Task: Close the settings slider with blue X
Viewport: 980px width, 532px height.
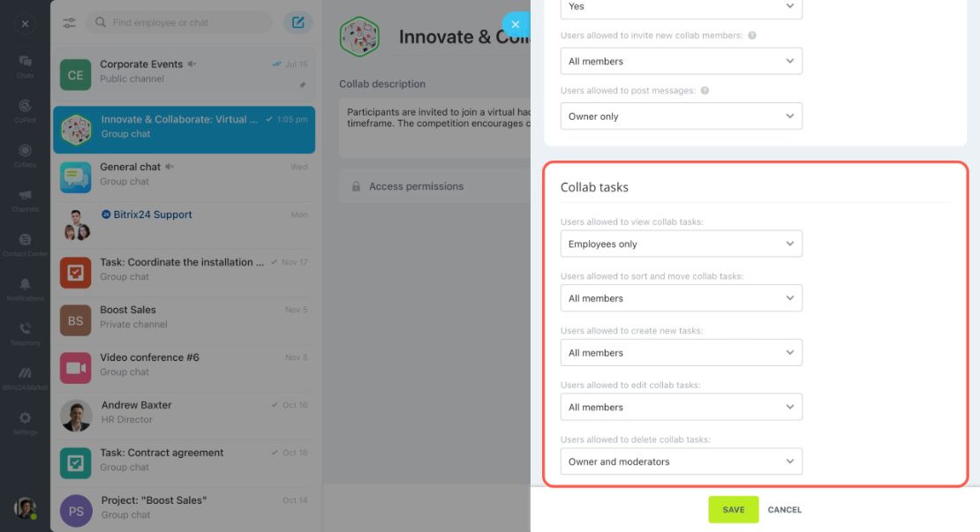Action: pyautogui.click(x=515, y=25)
